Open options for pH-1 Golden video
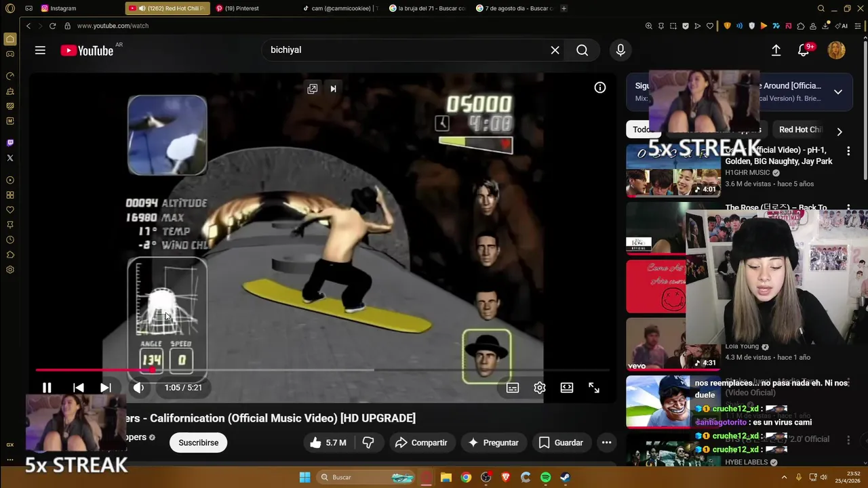The width and height of the screenshot is (868, 488). pos(848,150)
